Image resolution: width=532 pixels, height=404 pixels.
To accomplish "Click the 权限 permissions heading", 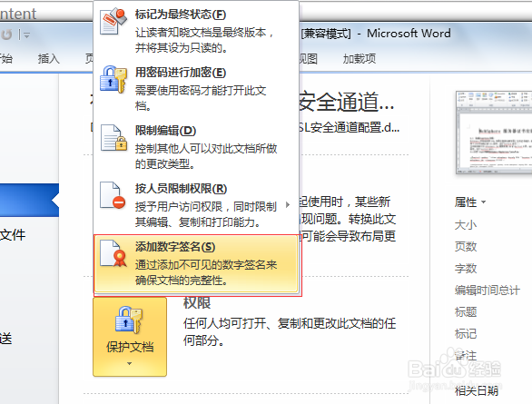I will point(197,302).
